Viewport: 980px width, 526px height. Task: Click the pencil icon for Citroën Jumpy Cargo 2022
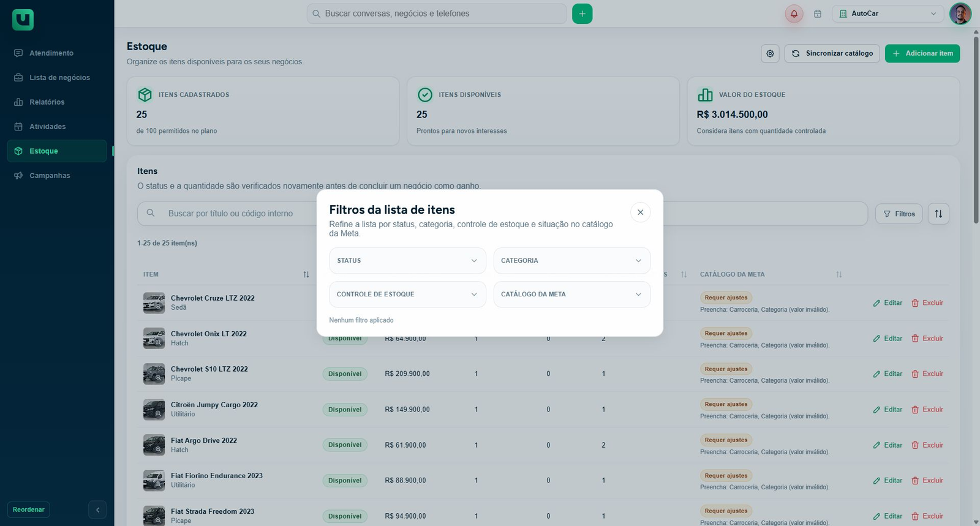click(876, 410)
